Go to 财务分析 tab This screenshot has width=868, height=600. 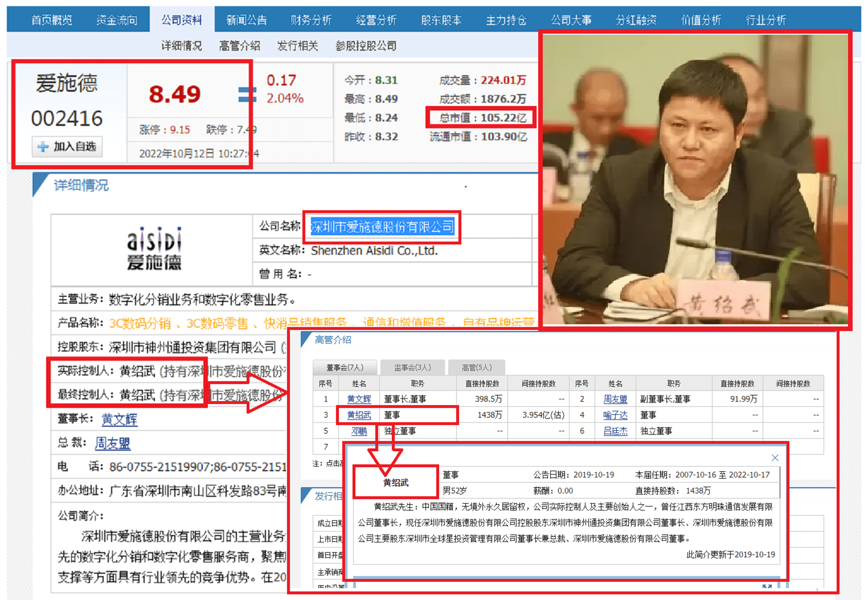(x=311, y=20)
